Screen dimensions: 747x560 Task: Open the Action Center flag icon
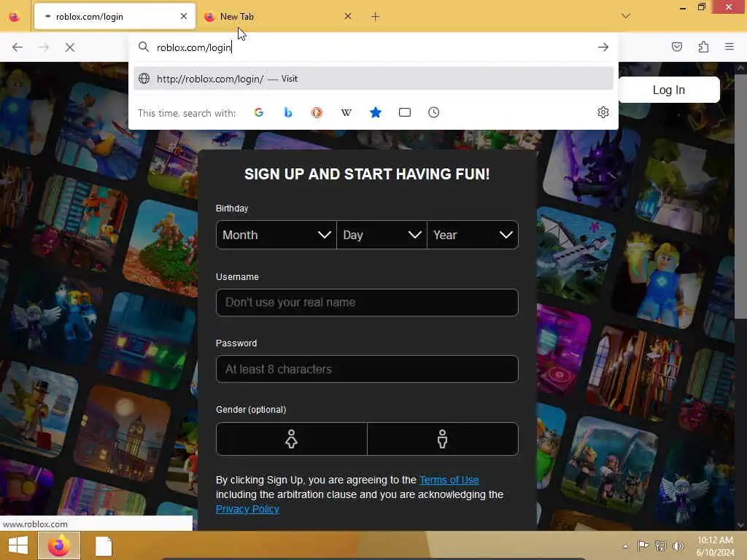pos(643,545)
